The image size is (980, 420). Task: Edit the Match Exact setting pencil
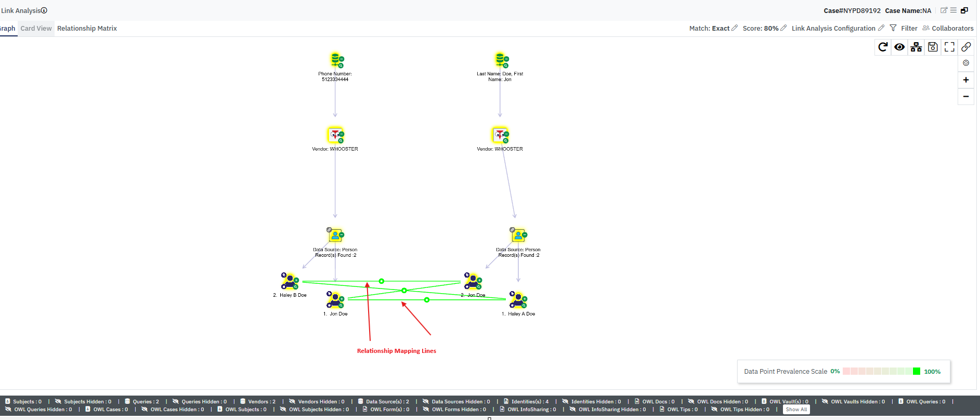pyautogui.click(x=735, y=28)
